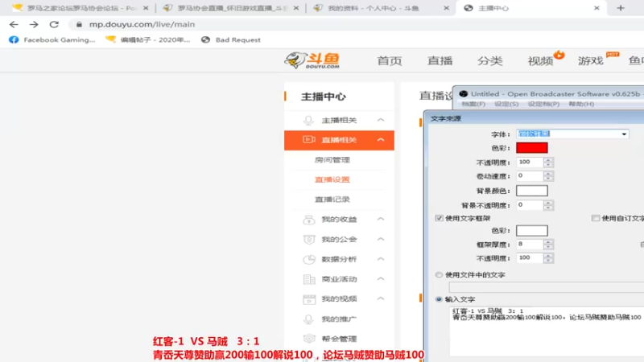Go back with the browser back arrow
Viewport: 644px width, 362px height.
pos(14,25)
